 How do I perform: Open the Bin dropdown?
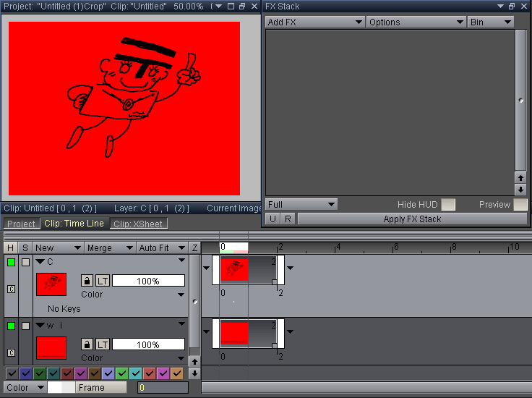(491, 22)
